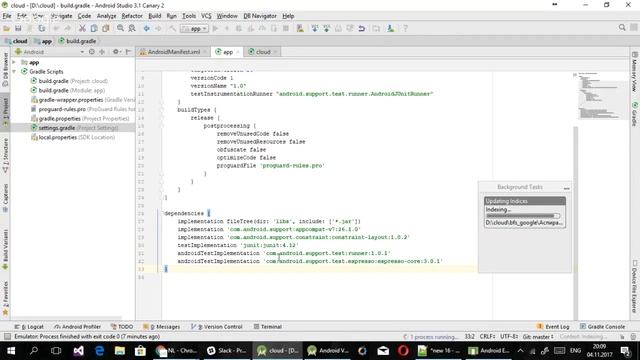640x360 pixels.
Task: Switch to the cloud editor tab
Action: (263, 52)
